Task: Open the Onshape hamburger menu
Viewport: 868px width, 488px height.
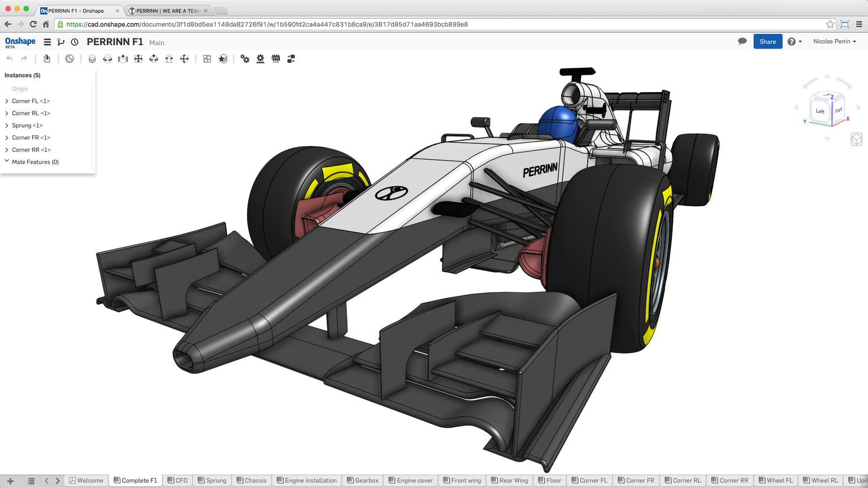Action: point(47,42)
